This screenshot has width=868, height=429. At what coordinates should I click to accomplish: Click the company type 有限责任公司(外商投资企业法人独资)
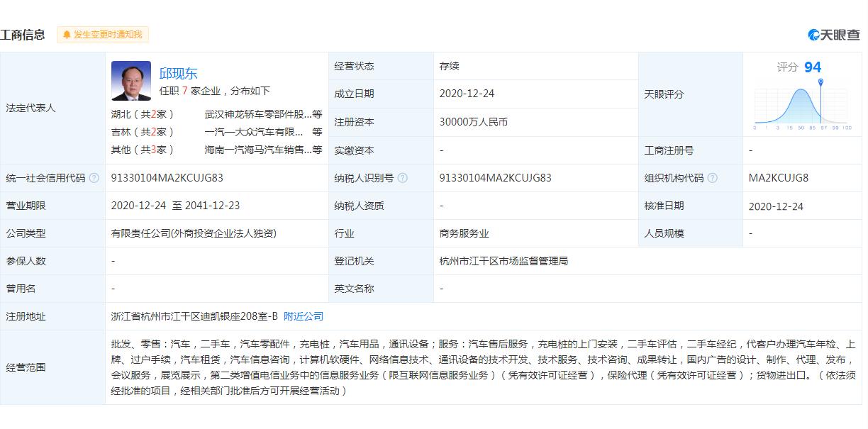click(x=194, y=233)
